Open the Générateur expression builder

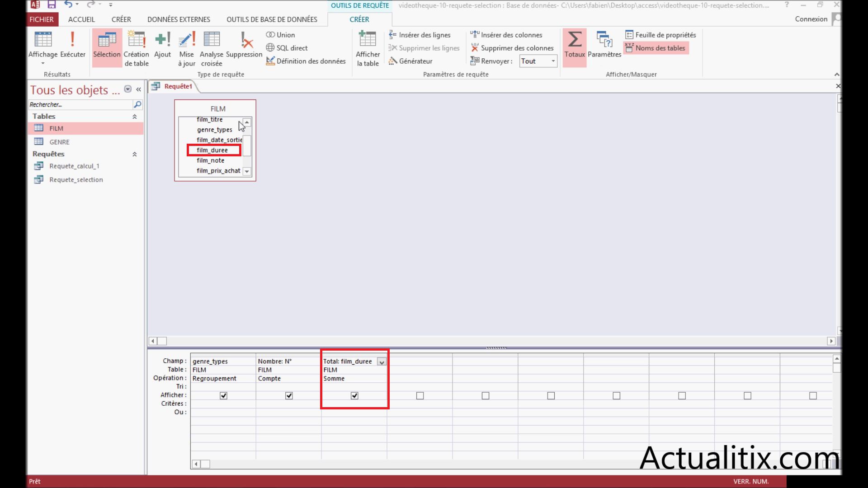tap(410, 61)
